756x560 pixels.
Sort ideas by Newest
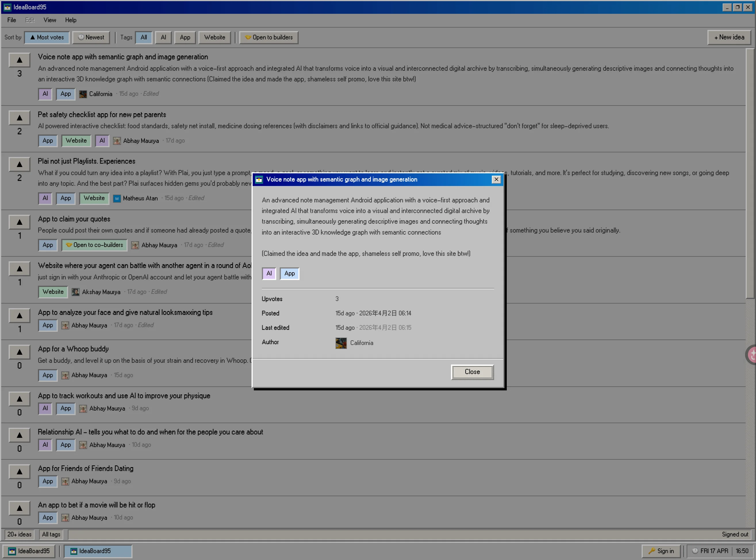pyautogui.click(x=91, y=37)
